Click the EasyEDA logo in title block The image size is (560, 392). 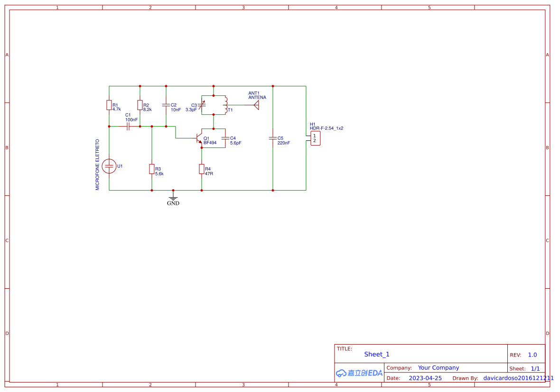click(359, 373)
